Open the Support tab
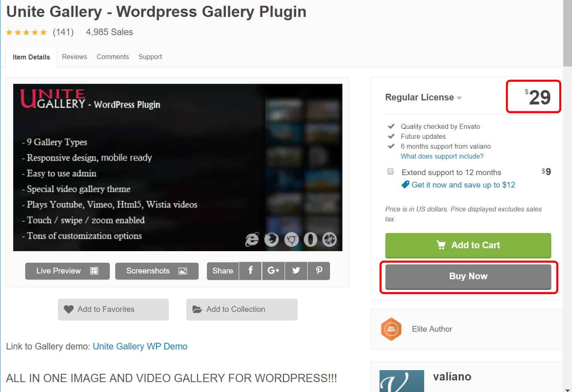 [150, 57]
